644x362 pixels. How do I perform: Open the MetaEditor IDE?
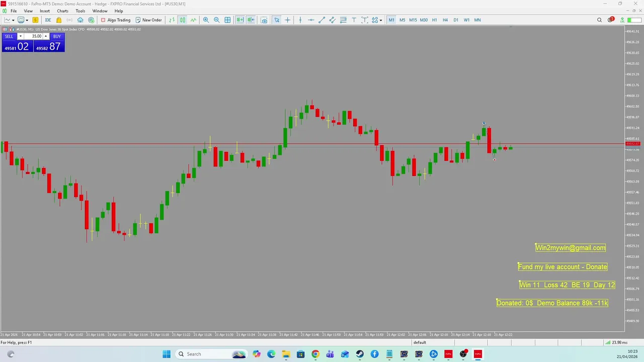pos(48,20)
